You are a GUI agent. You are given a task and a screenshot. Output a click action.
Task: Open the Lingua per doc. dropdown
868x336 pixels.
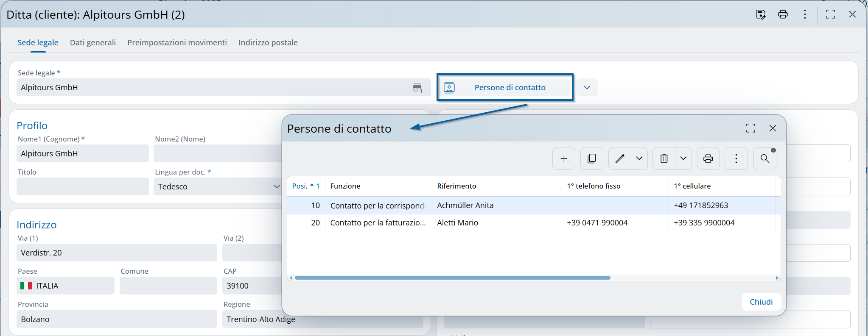277,186
